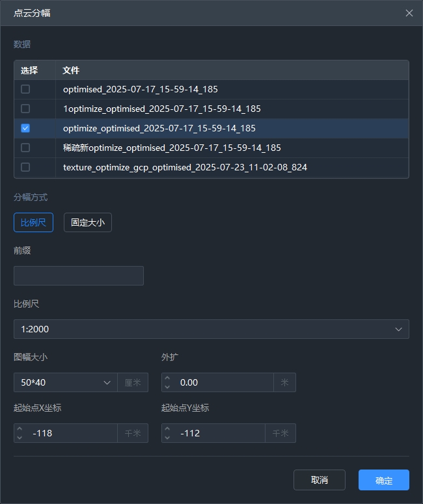This screenshot has height=504, width=423.
Task: Check the optimised_2025-07-17_15-59-14_185 file checkbox
Action: coord(25,89)
